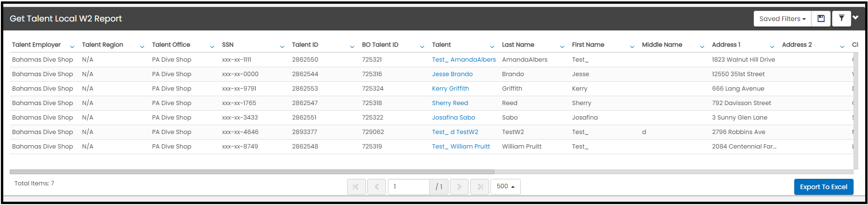Go to the first page
Image resolution: width=868 pixels, height=205 pixels.
coord(356,187)
